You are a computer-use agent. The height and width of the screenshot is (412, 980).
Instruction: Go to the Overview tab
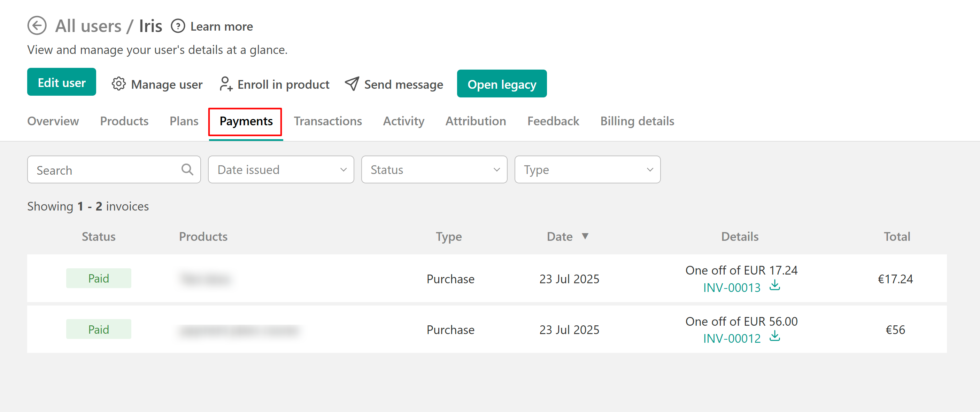[x=53, y=121]
